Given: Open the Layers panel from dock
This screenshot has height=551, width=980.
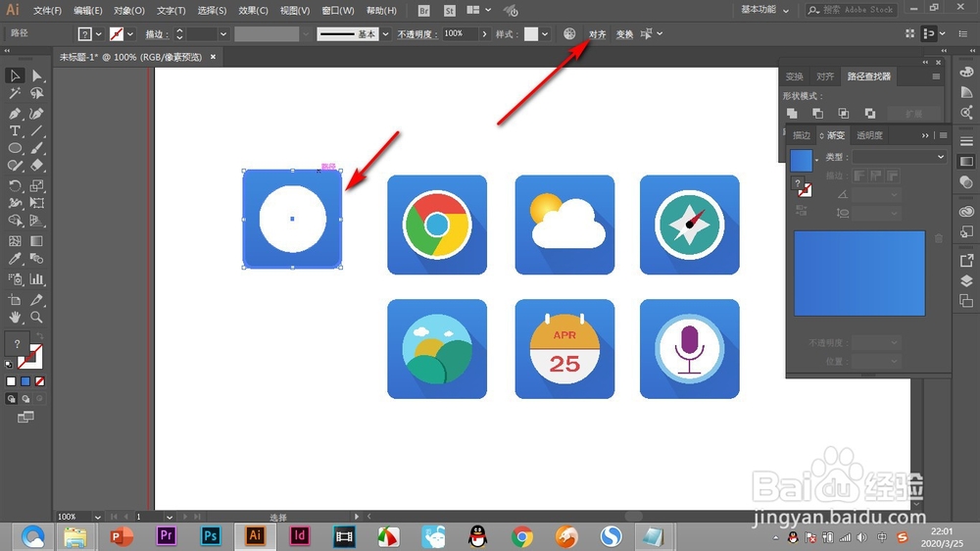Looking at the screenshot, I should [966, 280].
